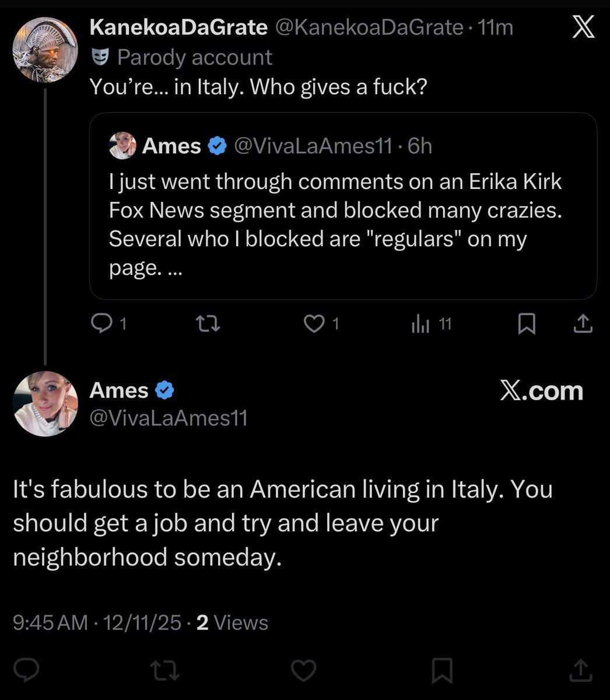Screen dimensions: 610x700
Task: Bookmark Ames's reply at the bottom
Action: tap(443, 669)
